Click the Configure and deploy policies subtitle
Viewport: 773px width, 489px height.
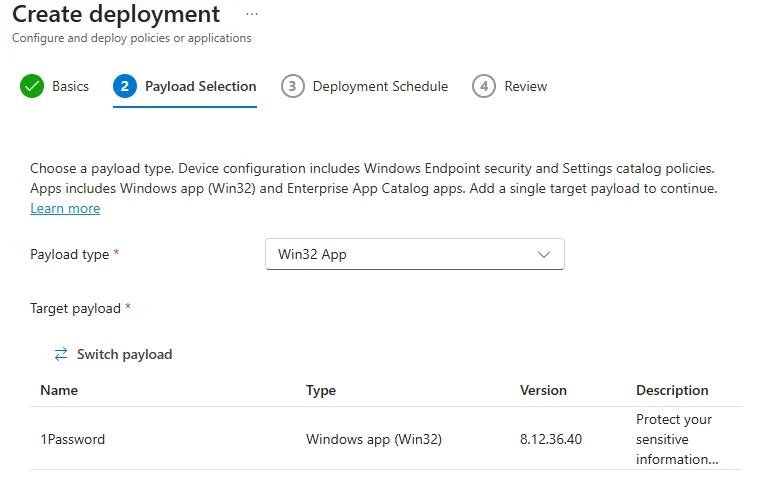pos(132,38)
